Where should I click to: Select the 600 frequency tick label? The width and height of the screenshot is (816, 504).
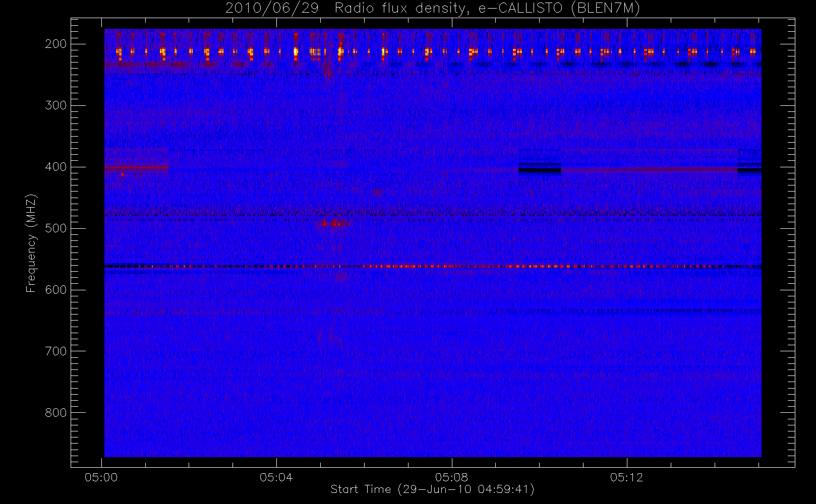(x=56, y=290)
